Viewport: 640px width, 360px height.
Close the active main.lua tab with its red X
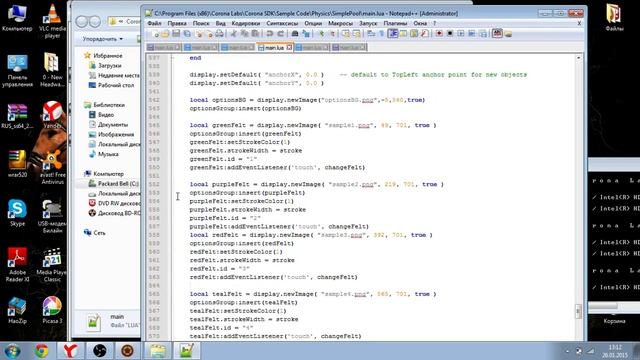[x=289, y=48]
